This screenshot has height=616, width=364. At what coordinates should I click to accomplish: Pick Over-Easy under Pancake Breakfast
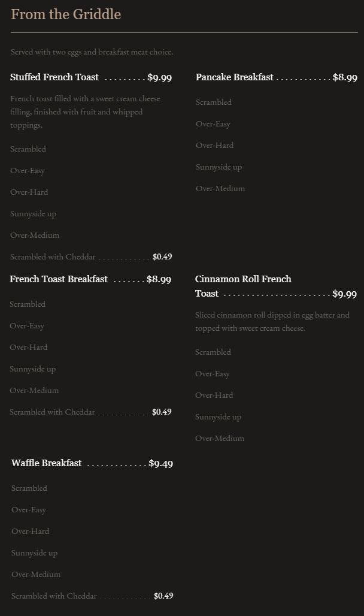pos(213,124)
